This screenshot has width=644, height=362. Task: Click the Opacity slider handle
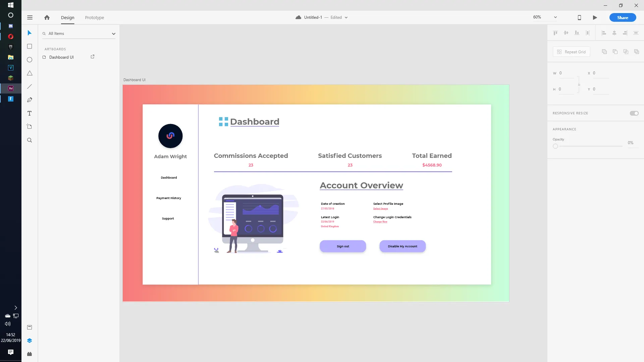coord(555,146)
